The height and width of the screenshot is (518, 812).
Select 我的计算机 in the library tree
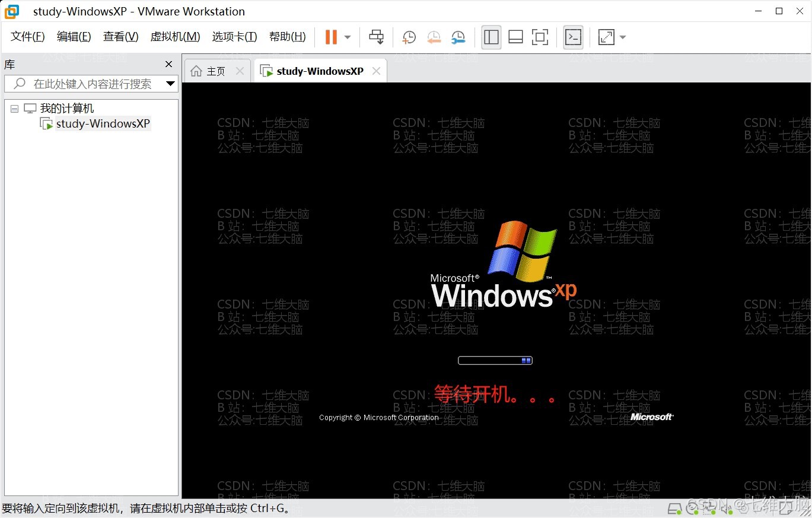[x=66, y=109]
